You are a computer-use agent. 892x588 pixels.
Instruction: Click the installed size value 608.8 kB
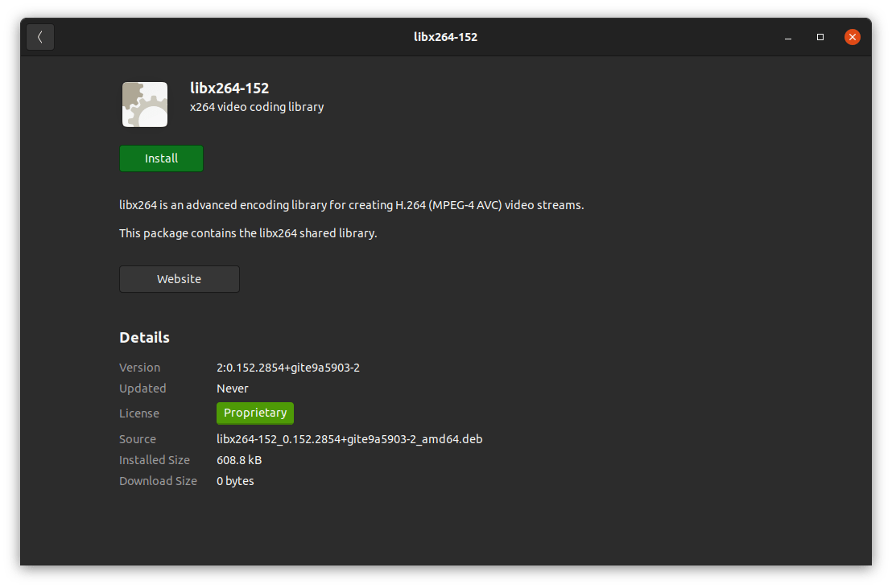tap(239, 460)
